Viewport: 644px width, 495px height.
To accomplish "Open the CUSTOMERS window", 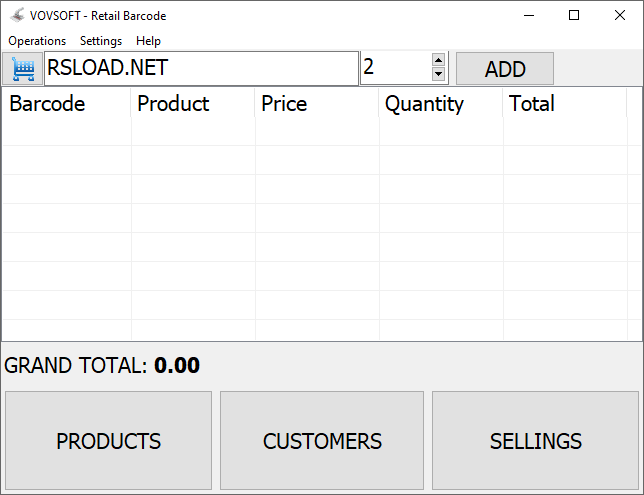I will point(322,441).
